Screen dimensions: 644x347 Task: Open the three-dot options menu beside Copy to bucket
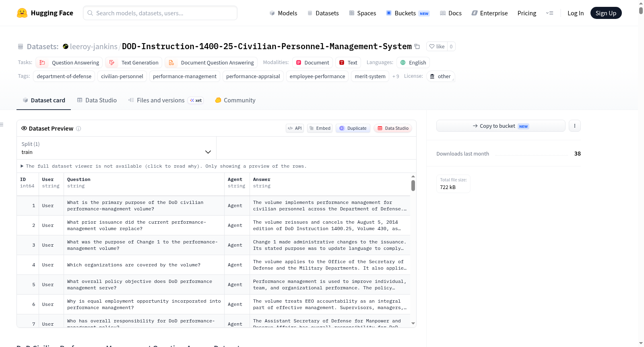coord(575,126)
